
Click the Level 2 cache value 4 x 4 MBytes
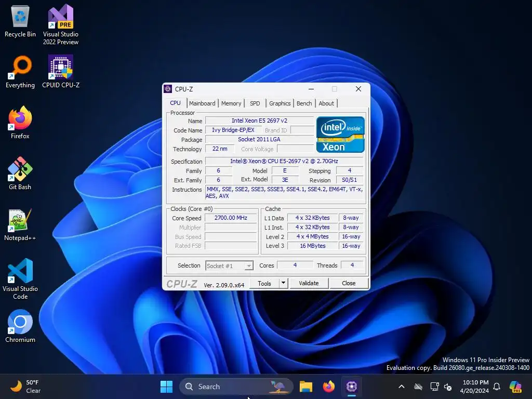tap(312, 236)
